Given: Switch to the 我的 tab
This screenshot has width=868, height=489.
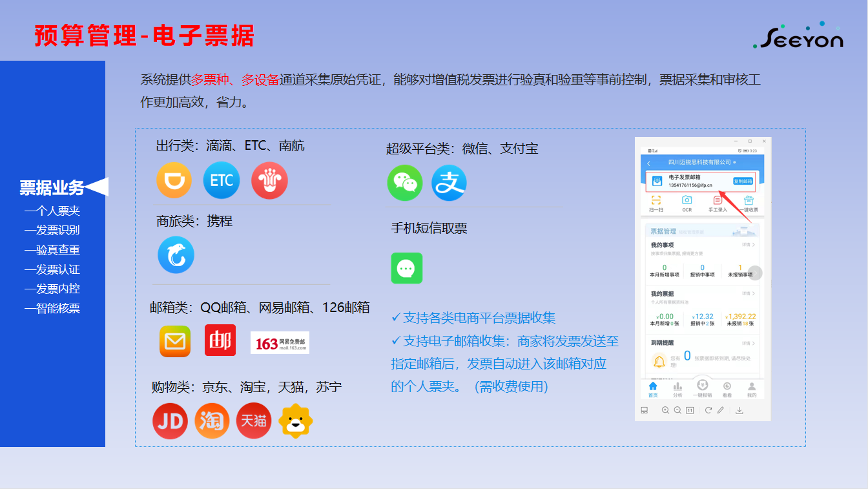Looking at the screenshot, I should point(752,389).
